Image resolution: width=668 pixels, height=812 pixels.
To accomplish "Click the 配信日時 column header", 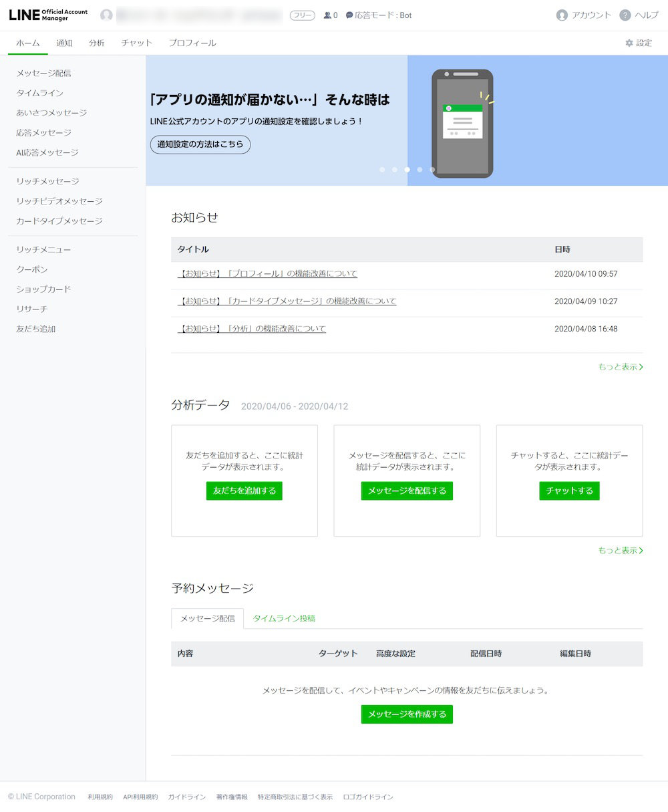I will click(x=486, y=654).
